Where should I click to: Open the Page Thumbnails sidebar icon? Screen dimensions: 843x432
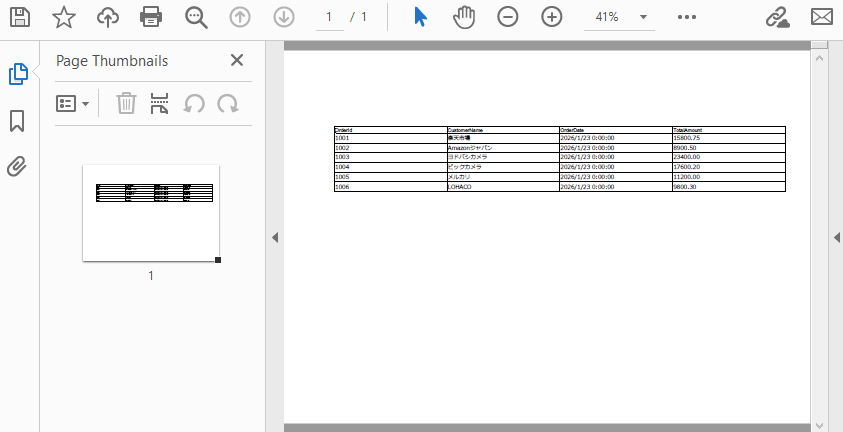coord(18,74)
